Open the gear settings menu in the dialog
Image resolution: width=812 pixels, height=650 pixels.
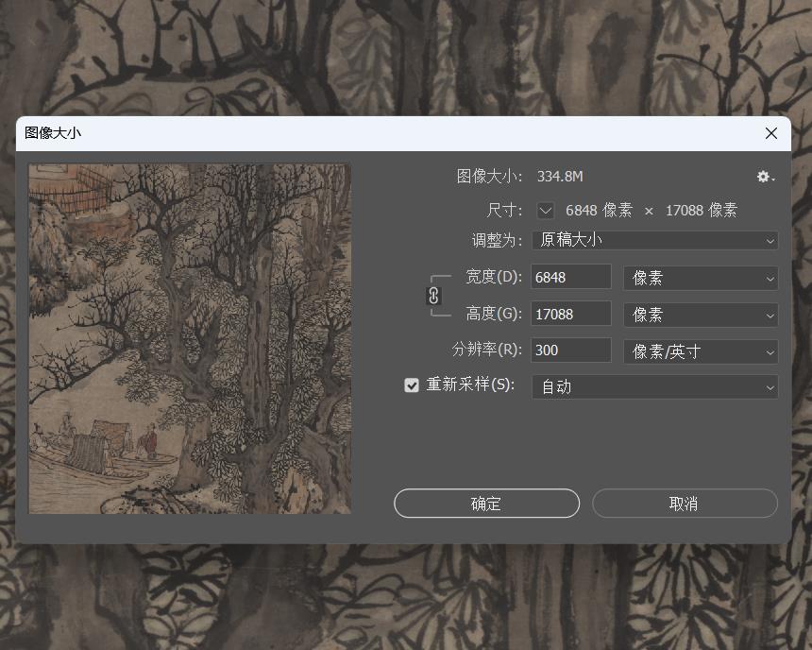pos(765,177)
